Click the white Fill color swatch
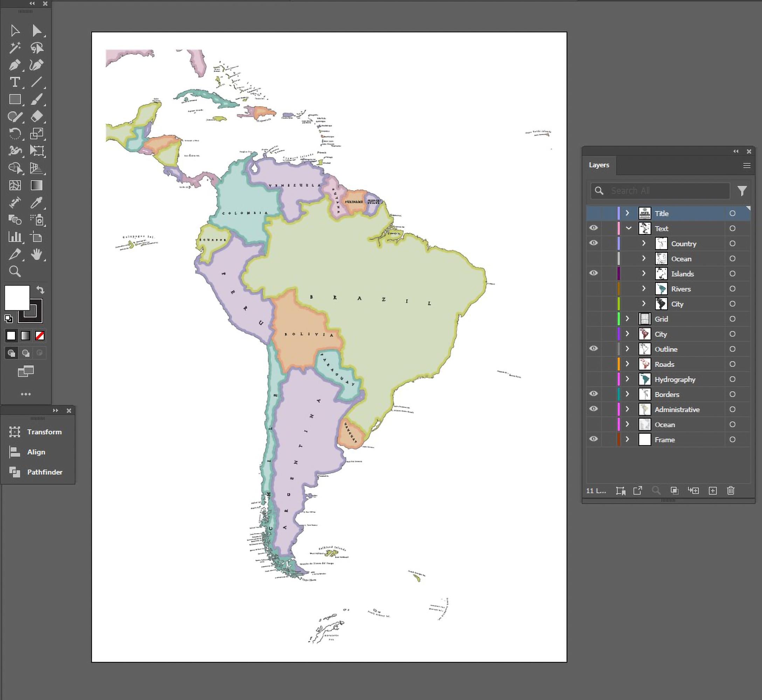The width and height of the screenshot is (762, 700). point(17,298)
